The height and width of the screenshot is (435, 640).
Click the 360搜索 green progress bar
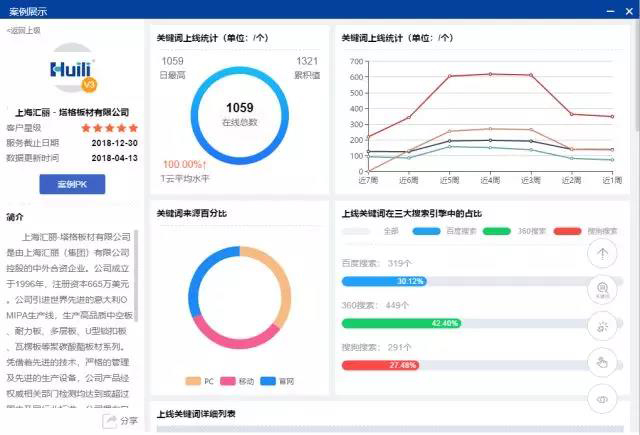point(402,324)
